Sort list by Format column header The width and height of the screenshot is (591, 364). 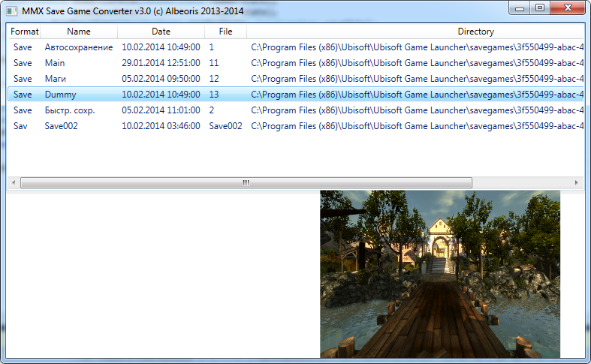tap(24, 32)
